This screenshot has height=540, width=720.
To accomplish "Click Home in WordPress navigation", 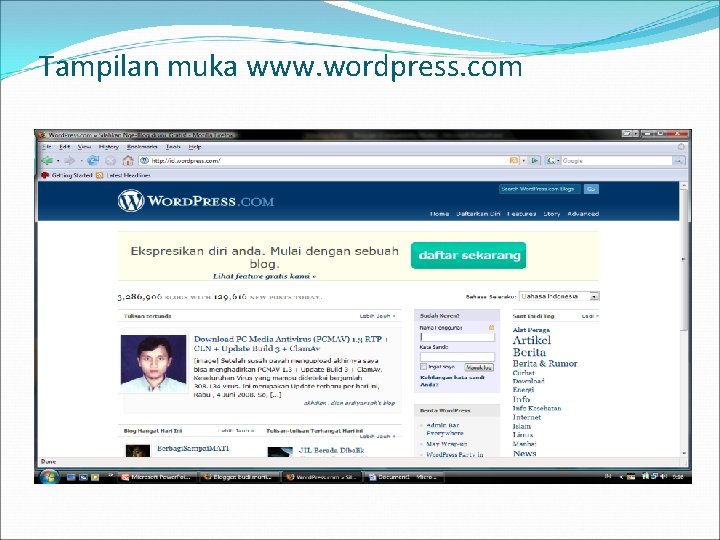I will coord(439,214).
